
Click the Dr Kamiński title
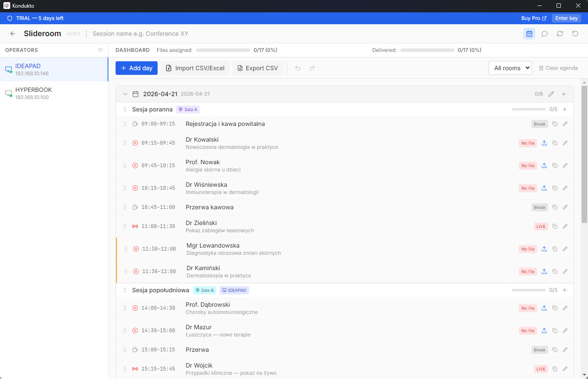click(203, 268)
